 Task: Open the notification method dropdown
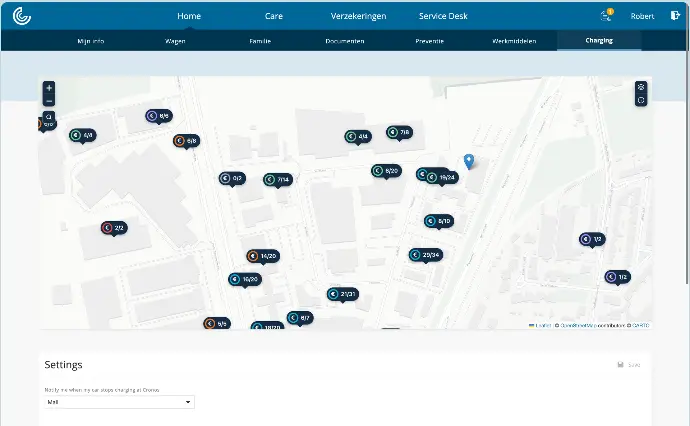point(118,402)
